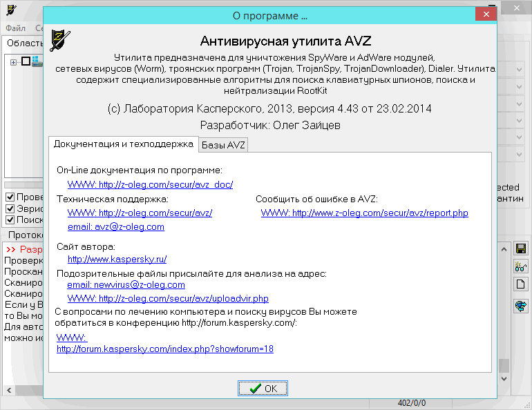Open the first dropdown arrow on the right side

[x=519, y=70]
